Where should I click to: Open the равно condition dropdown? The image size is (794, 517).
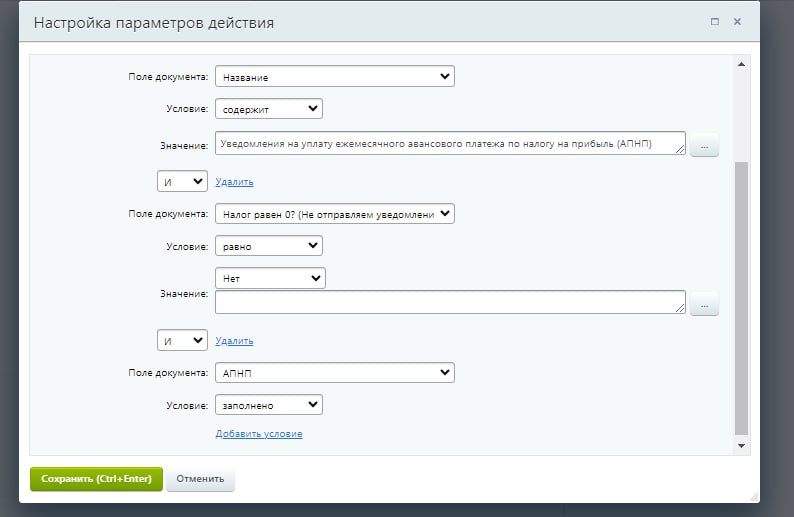(268, 245)
